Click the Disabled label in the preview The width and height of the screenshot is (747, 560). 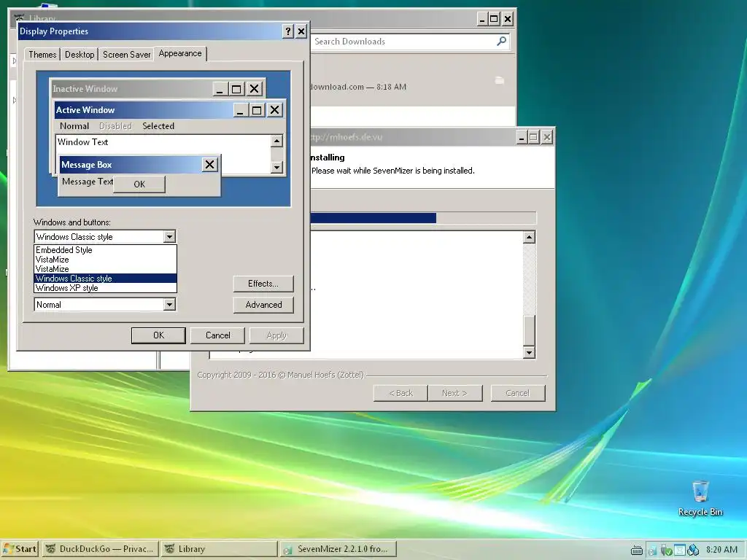(115, 126)
